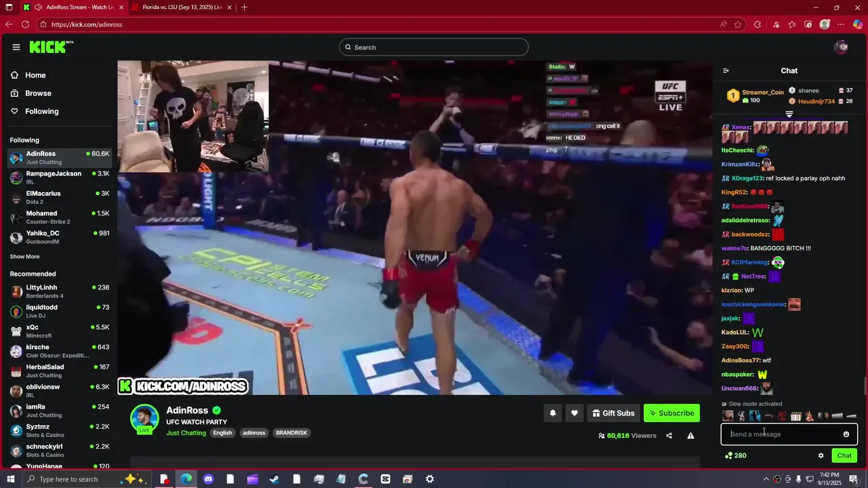The width and height of the screenshot is (868, 488).
Task: Click AdinRoss streamer avatar below the video
Action: tap(144, 418)
